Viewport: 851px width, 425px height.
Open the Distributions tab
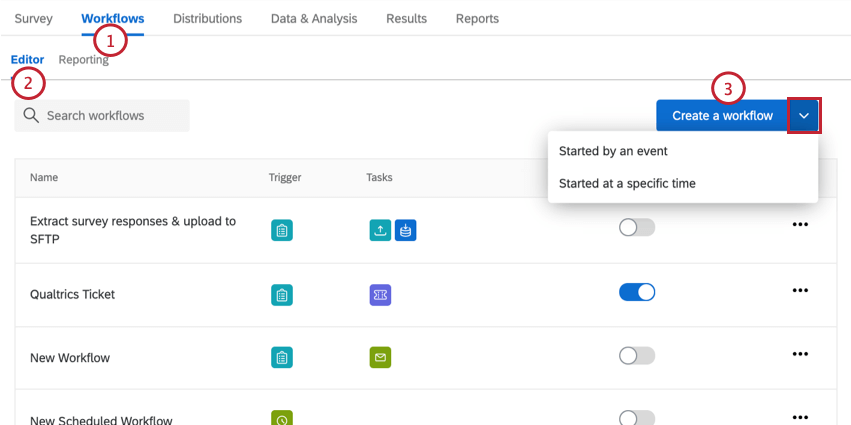(x=207, y=18)
